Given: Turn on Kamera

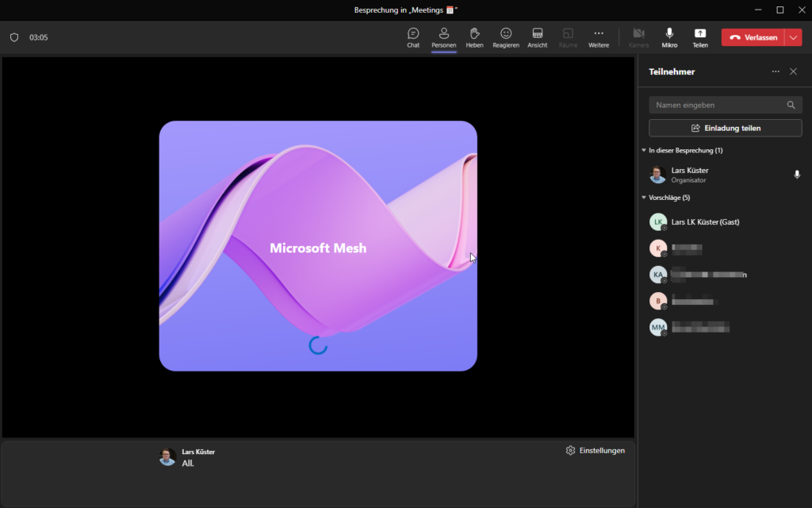Looking at the screenshot, I should pyautogui.click(x=638, y=37).
